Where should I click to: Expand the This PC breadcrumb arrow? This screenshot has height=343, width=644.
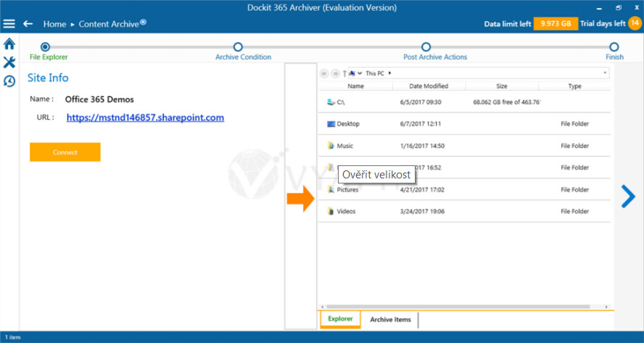(x=389, y=73)
